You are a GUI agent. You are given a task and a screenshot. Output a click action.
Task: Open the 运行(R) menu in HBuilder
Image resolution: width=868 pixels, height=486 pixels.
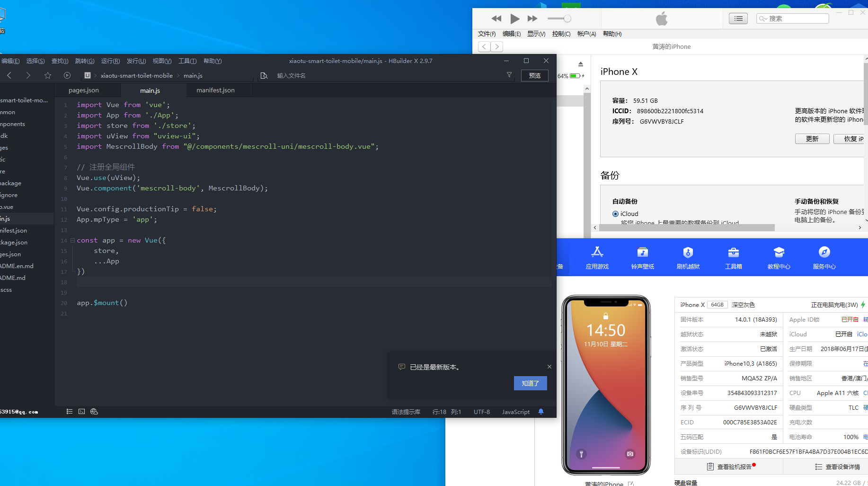point(110,61)
